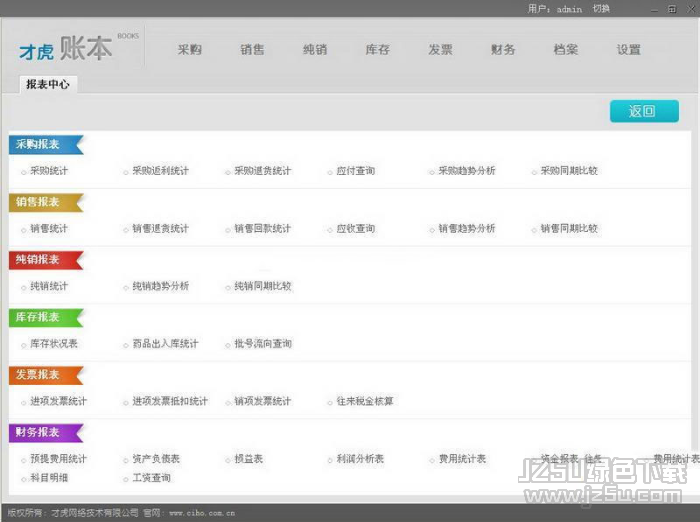Open the 销售退货统计 report
Screen dimensions: 700x522
[x=160, y=229]
